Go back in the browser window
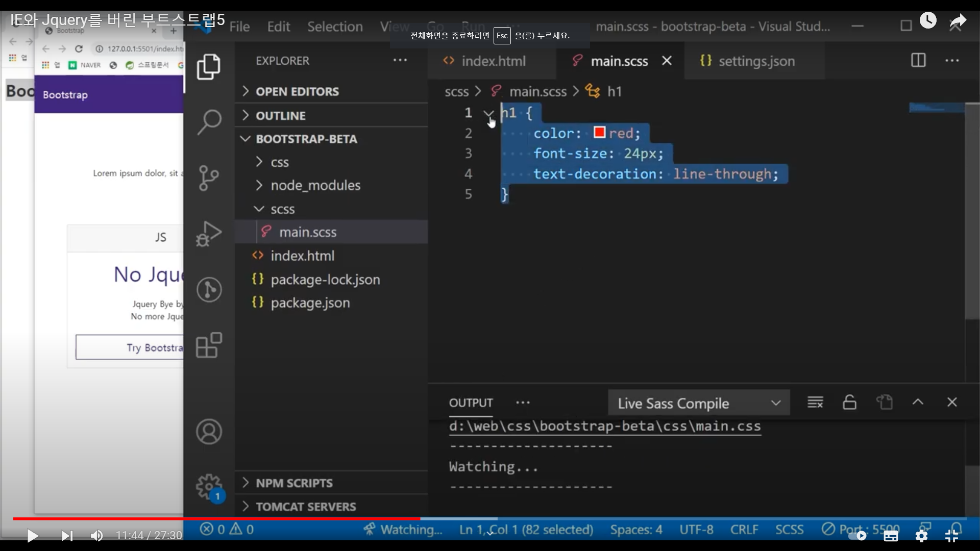Image resolution: width=980 pixels, height=551 pixels. (x=46, y=48)
